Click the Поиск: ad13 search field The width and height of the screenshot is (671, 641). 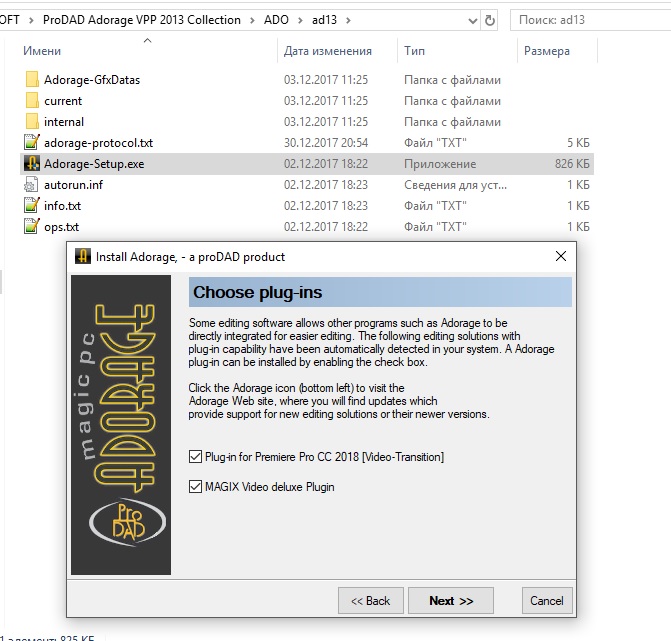(x=591, y=20)
